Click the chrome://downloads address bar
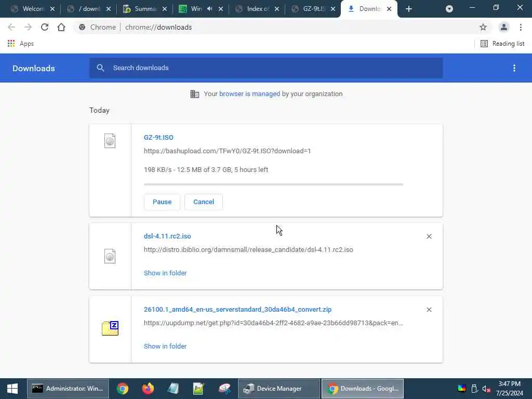Image resolution: width=532 pixels, height=399 pixels. (x=158, y=27)
